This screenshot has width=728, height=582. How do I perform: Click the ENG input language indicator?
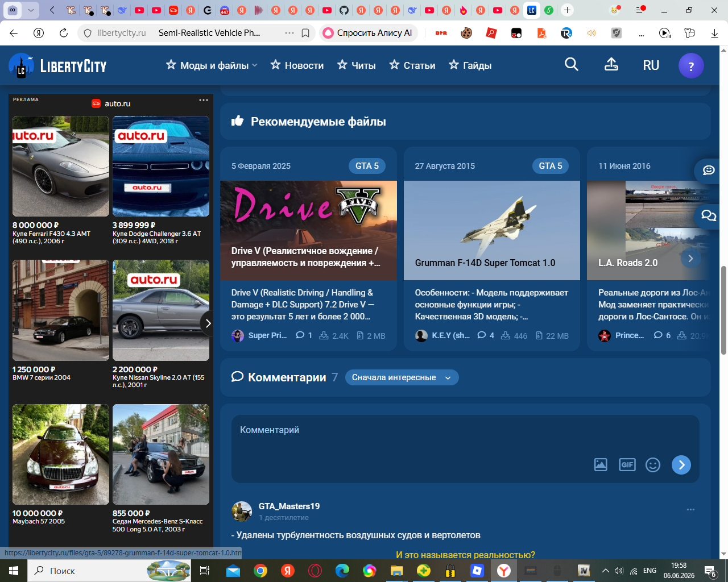(x=650, y=571)
